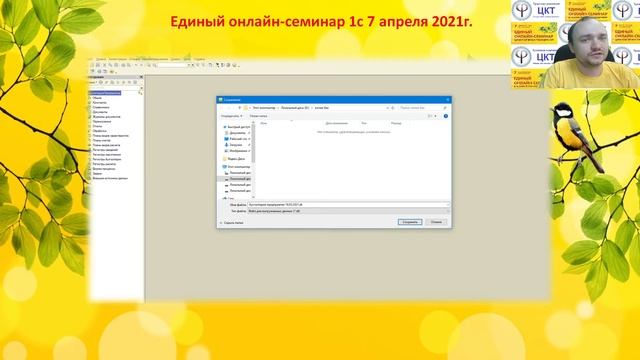The height and width of the screenshot is (360, 640).
Task: Click the Отмена button in save dialog
Action: pos(436,222)
